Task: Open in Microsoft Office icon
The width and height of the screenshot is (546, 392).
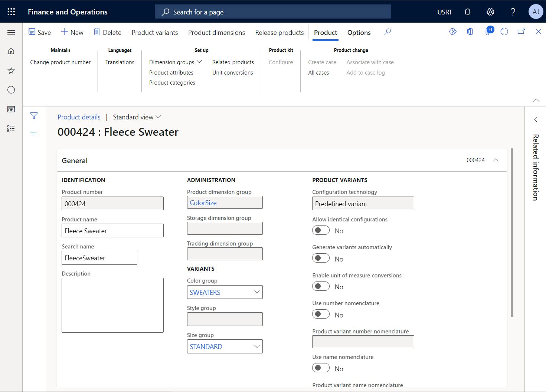Action: 470,32
